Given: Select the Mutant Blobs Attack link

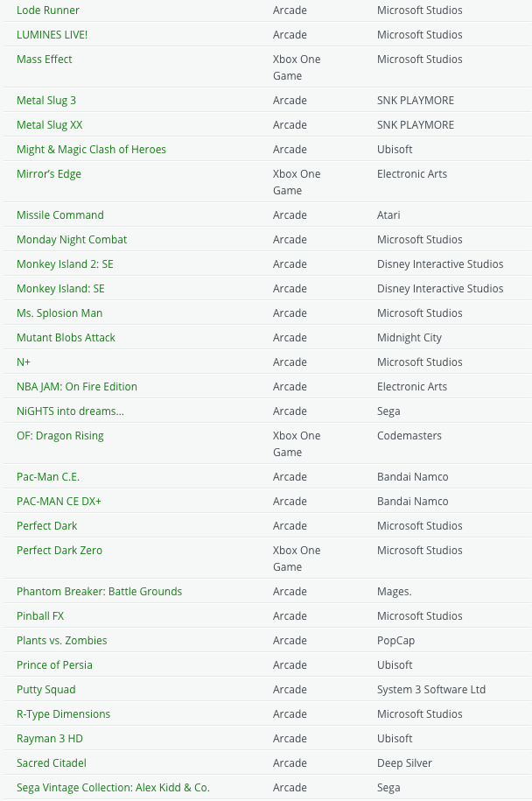Looking at the screenshot, I should coord(66,337).
